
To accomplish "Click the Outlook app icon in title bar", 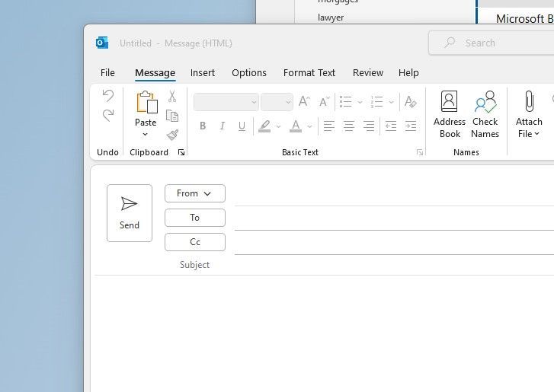I will coord(102,43).
